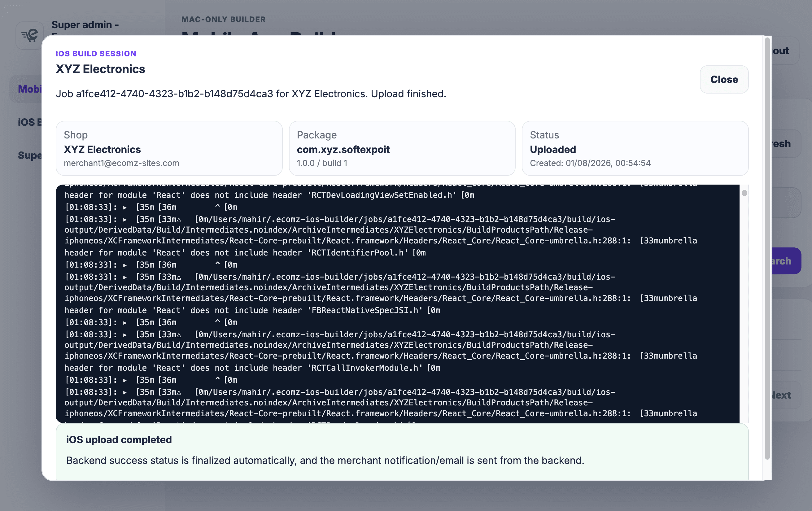
Task: Click the Status label in info card
Action: click(x=544, y=135)
